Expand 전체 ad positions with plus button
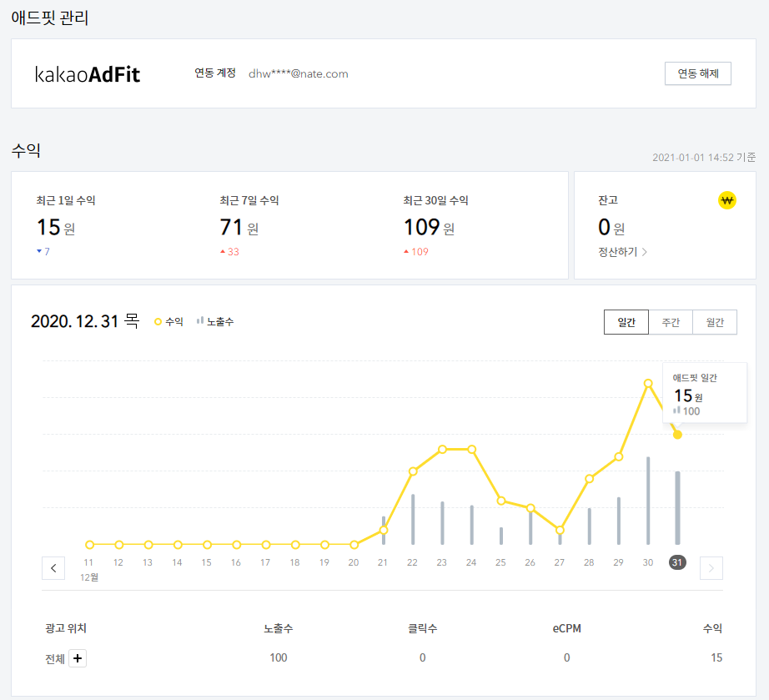The image size is (769, 700). click(78, 658)
